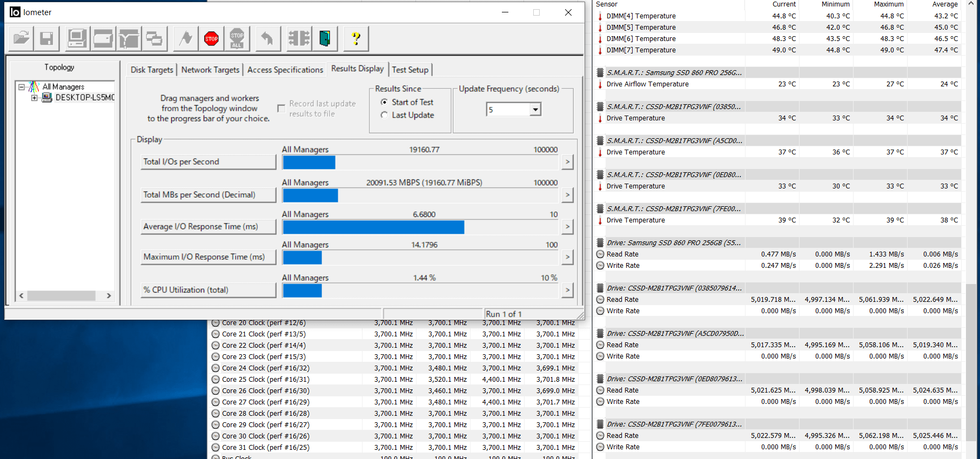Click the Reset Workers back-arrow icon

pos(267,38)
